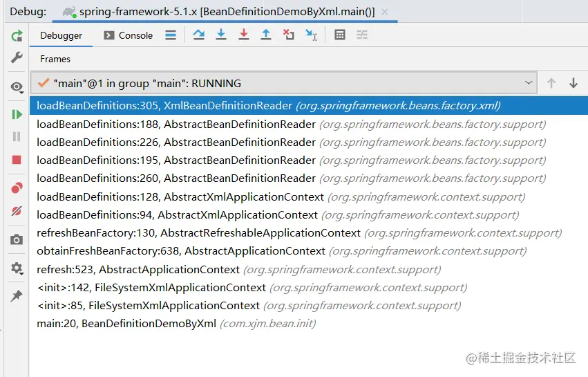Select frame loadBeanDefinitions:128, AbstractXmlApplicationContext
Image resolution: width=588 pixels, height=377 pixels.
pyautogui.click(x=309, y=196)
